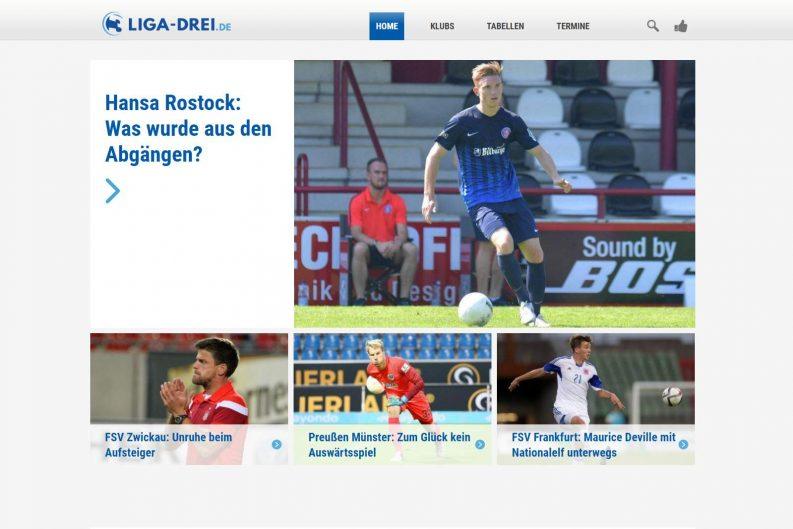Click main photo of player in blue jersey
Screen dimensions: 793x529
pyautogui.click(x=495, y=194)
